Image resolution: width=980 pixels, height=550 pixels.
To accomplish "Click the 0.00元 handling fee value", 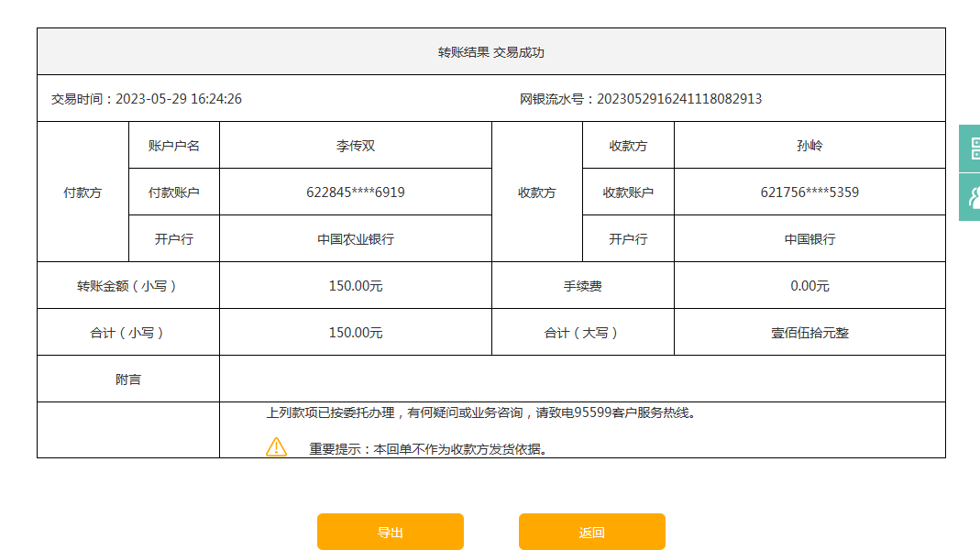I will [x=809, y=286].
